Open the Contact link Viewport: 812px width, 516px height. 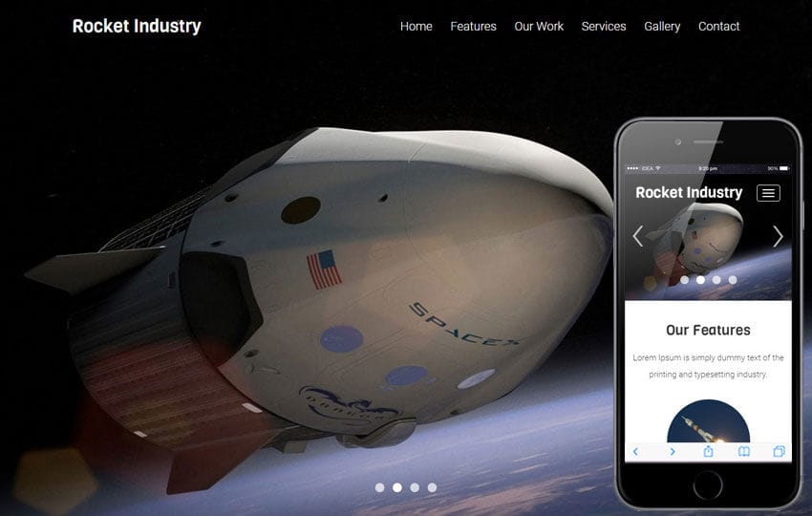coord(718,27)
